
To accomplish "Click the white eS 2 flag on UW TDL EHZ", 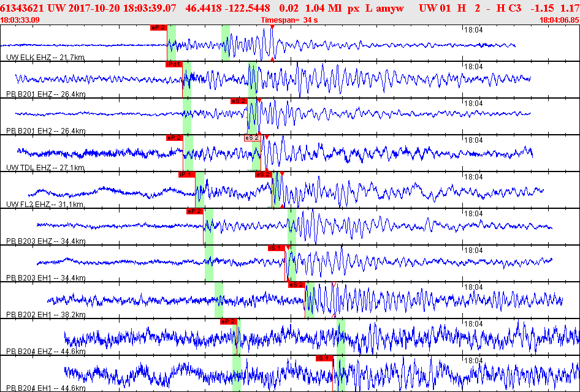I will 251,138.
